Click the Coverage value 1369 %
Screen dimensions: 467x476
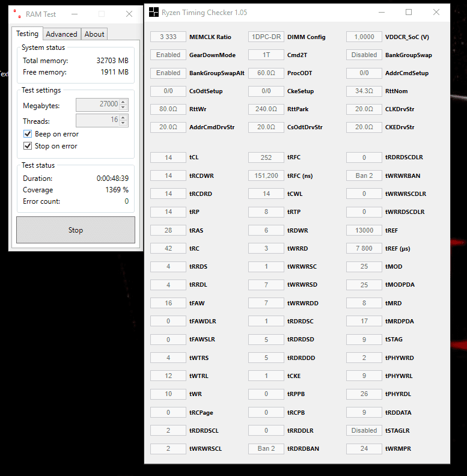point(117,190)
